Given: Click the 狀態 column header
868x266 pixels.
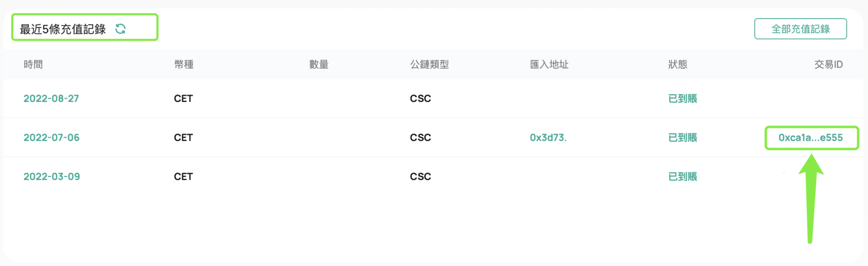Looking at the screenshot, I should tap(678, 64).
